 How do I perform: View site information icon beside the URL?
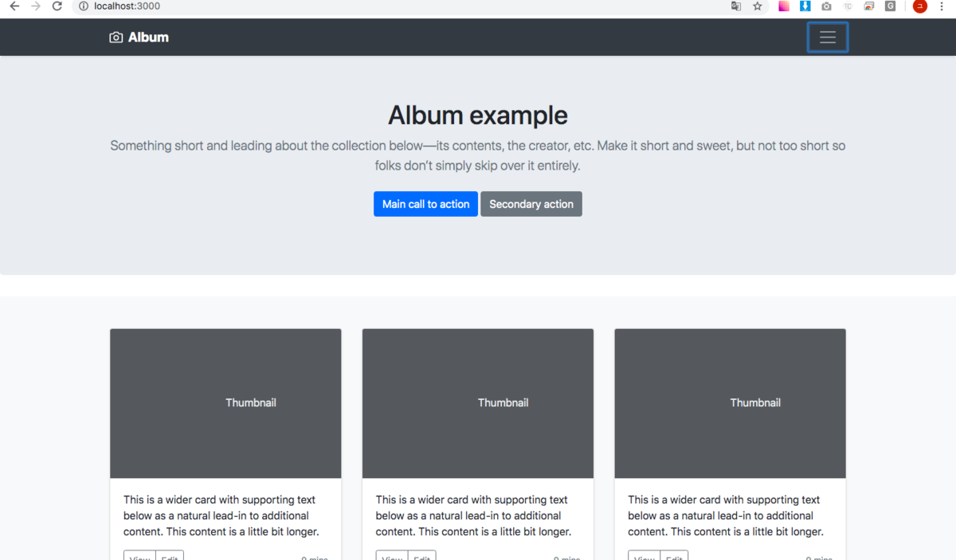click(83, 6)
